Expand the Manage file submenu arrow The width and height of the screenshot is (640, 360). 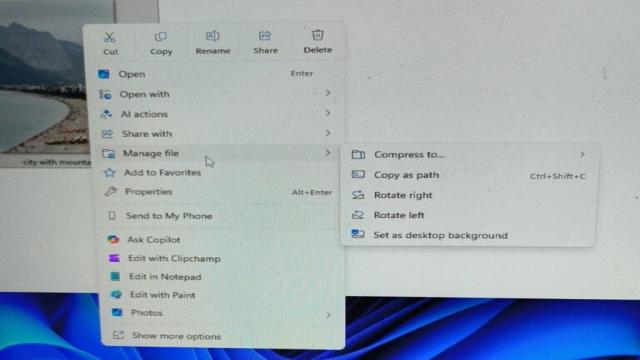pos(328,153)
